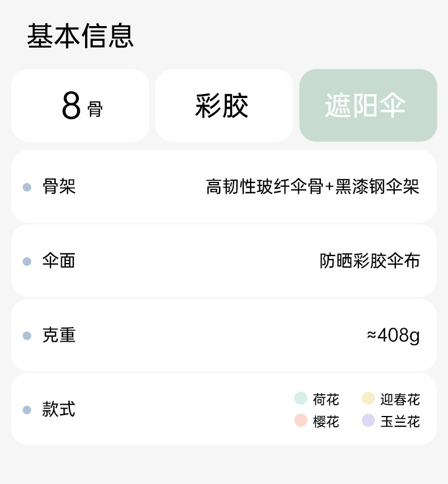Click the bullet dot beside 款式
This screenshot has width=448, height=484.
point(27,410)
